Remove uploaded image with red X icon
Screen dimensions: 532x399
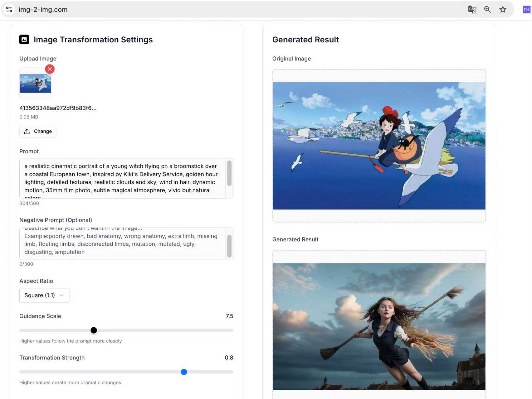(50, 69)
